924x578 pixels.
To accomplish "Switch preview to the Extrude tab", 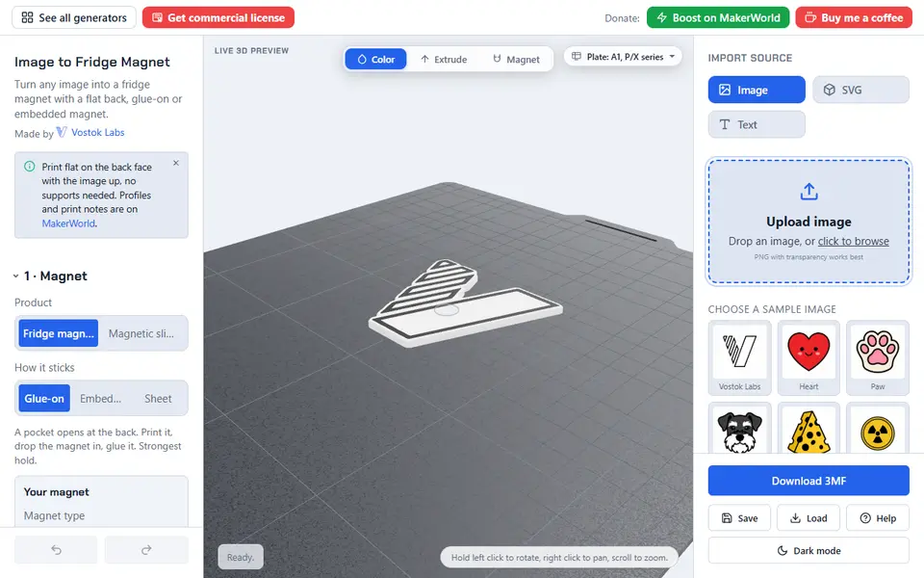I will (x=444, y=59).
